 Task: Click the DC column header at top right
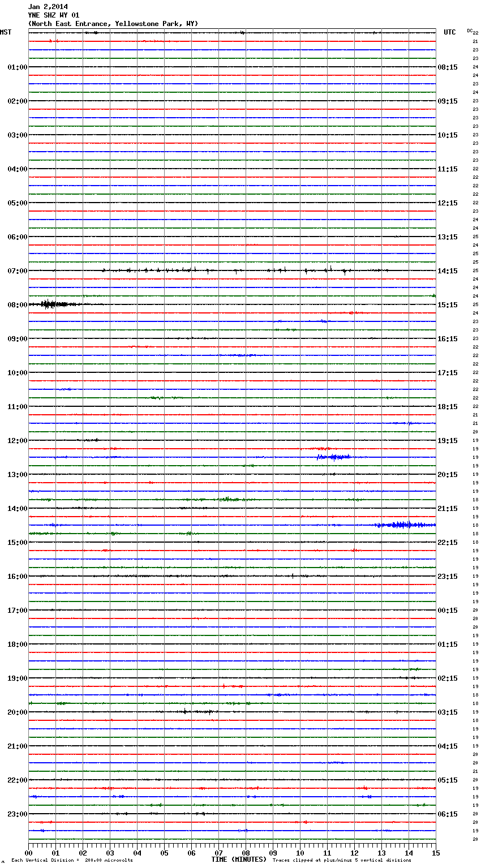click(x=470, y=31)
